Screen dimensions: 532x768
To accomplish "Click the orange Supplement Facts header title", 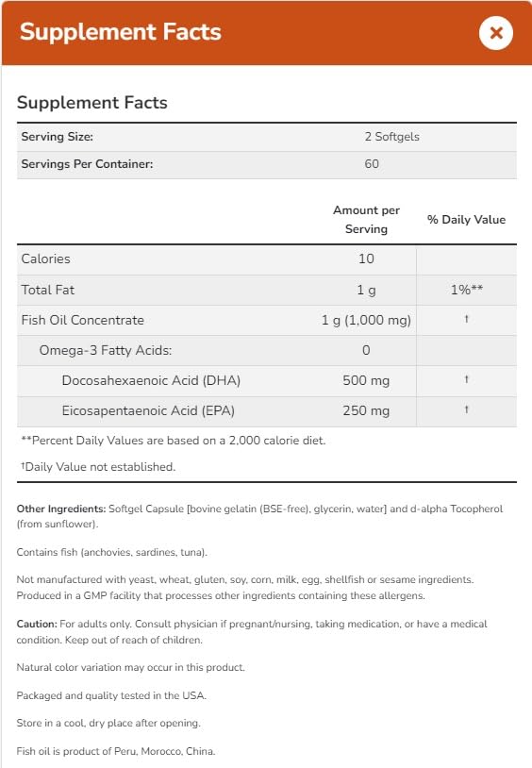I will point(121,32).
